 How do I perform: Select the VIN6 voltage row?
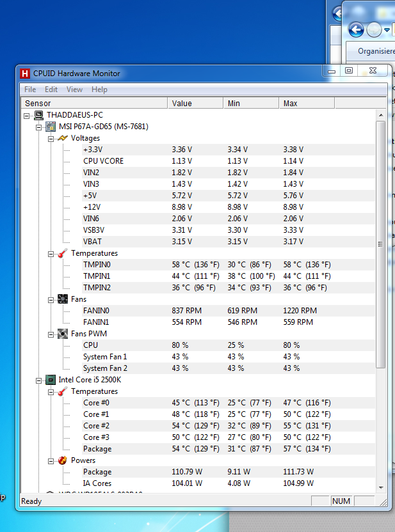click(x=229, y=219)
